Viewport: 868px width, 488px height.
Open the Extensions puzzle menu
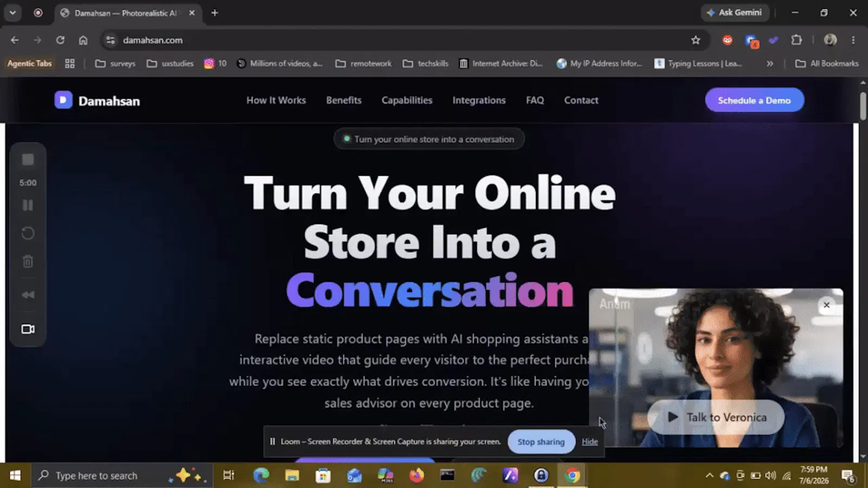796,40
